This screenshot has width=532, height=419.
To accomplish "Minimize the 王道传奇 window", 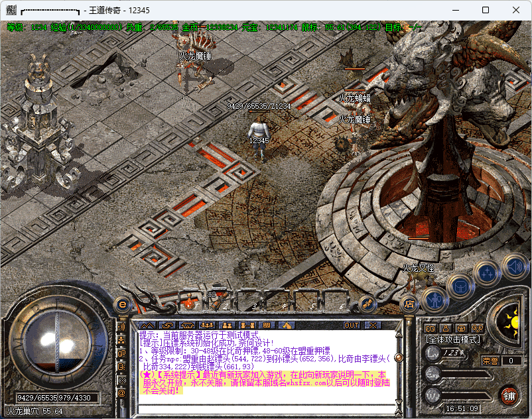I will pyautogui.click(x=455, y=10).
